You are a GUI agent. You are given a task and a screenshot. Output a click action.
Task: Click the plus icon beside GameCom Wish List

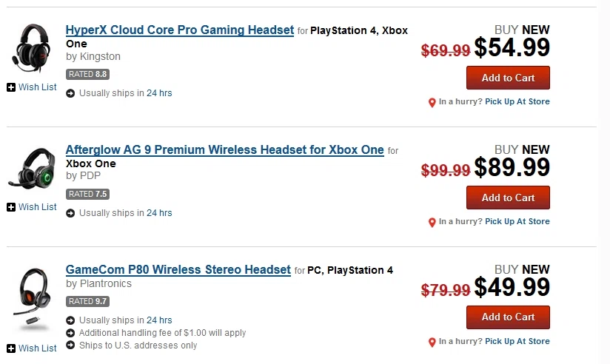pos(11,348)
